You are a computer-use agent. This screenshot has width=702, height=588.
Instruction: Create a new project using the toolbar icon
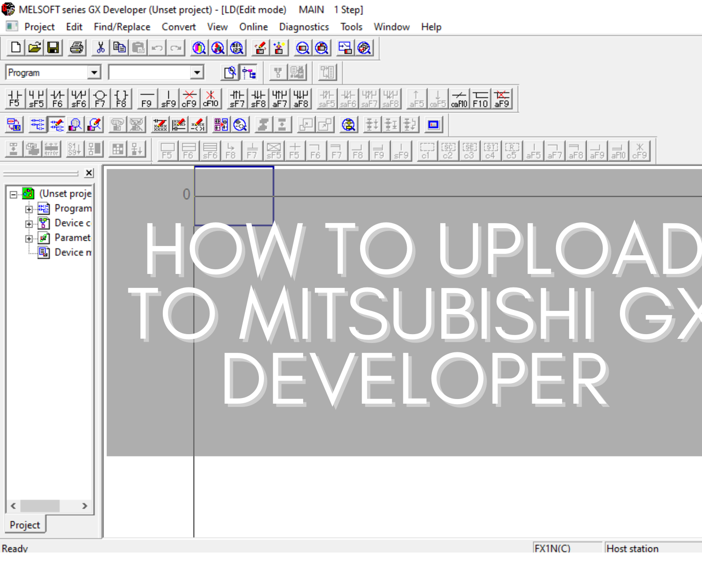click(14, 47)
